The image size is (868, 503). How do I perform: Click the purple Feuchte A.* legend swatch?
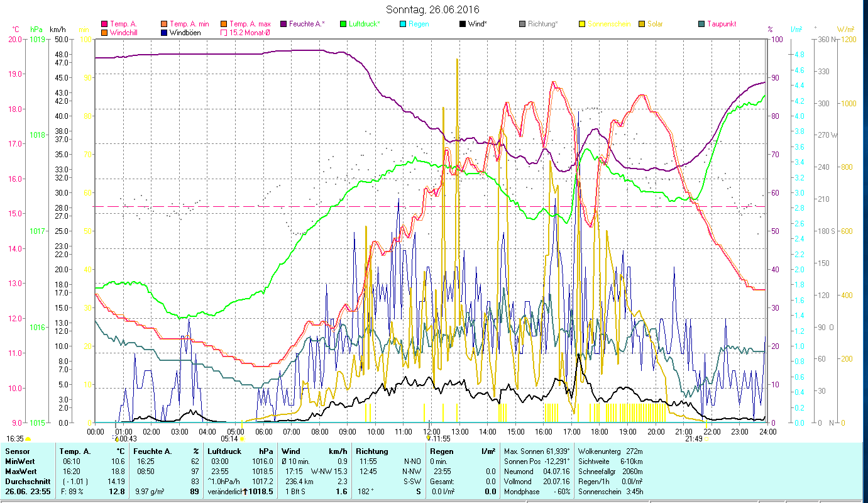coord(283,25)
